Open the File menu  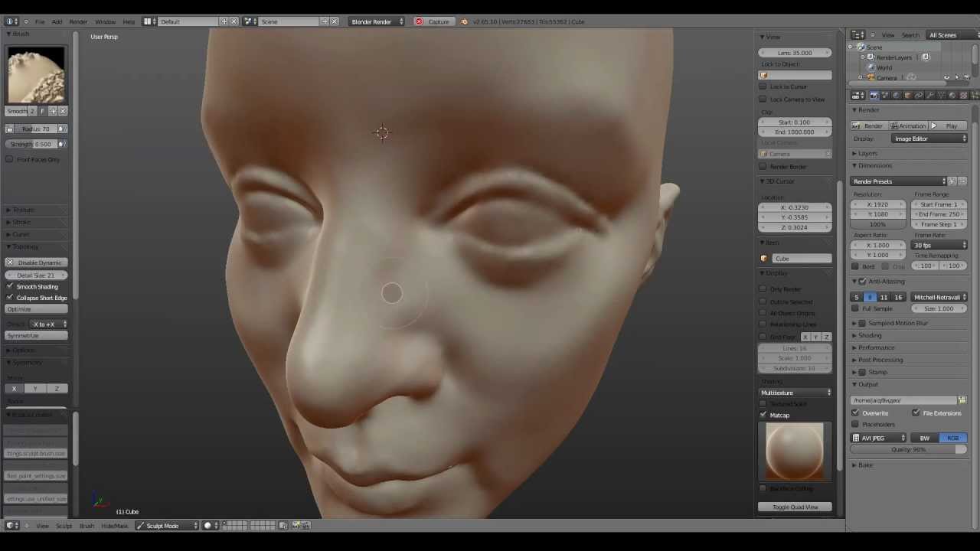[x=39, y=21]
